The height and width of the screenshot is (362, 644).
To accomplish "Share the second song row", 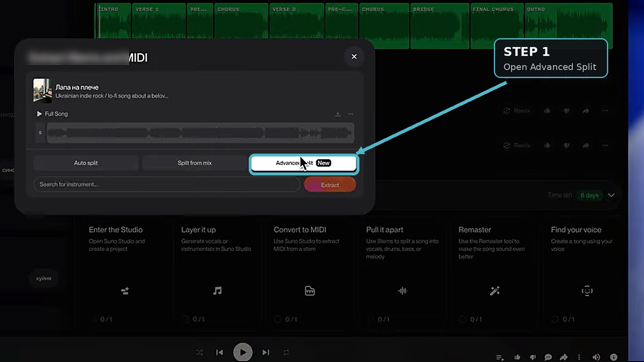I will [586, 145].
